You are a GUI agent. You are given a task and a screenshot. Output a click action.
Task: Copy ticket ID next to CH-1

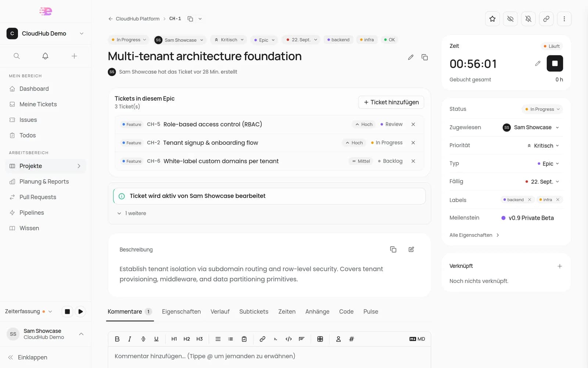pos(190,19)
